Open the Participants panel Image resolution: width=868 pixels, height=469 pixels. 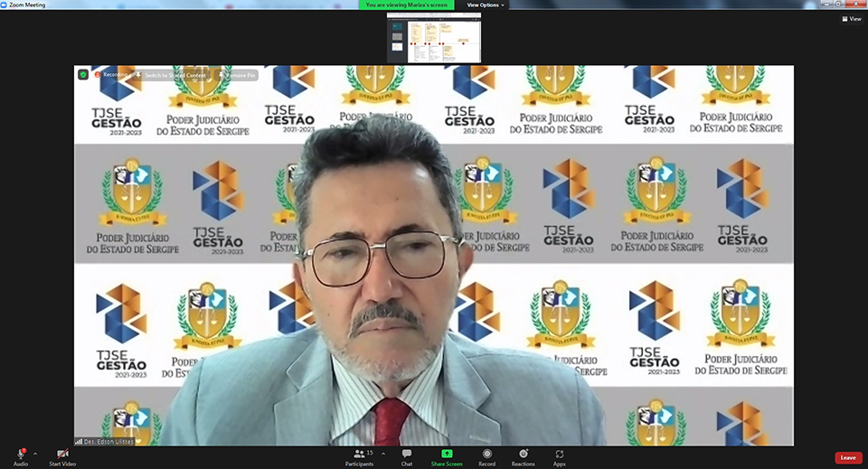(359, 454)
